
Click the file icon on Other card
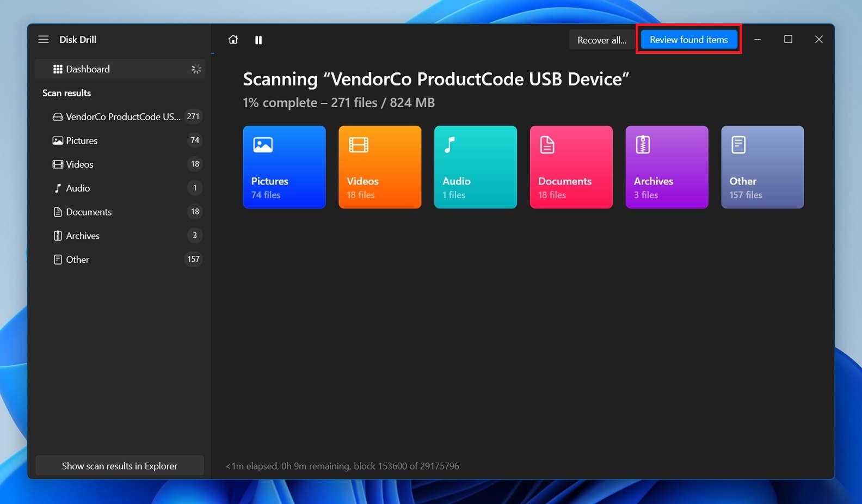click(738, 145)
